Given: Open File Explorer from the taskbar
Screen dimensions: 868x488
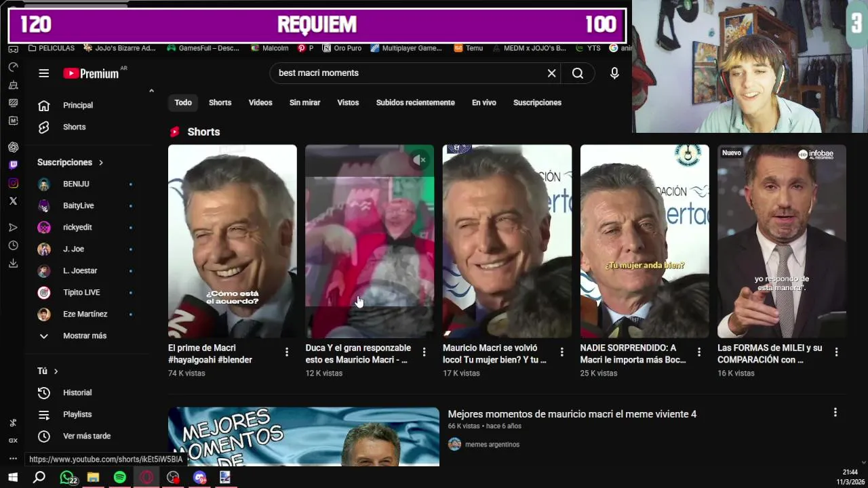Looking at the screenshot, I should pyautogui.click(x=93, y=477).
